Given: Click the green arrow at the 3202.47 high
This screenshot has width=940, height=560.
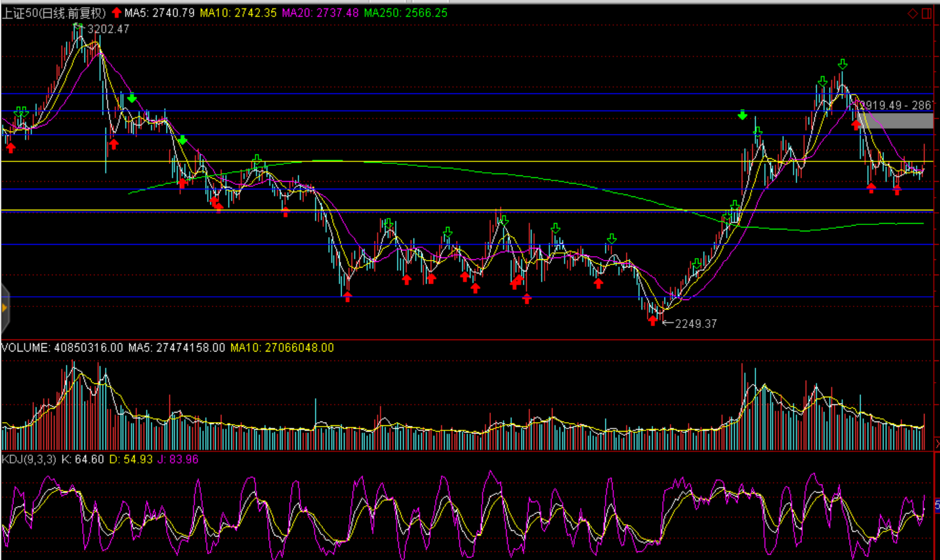Looking at the screenshot, I should pos(78,27).
